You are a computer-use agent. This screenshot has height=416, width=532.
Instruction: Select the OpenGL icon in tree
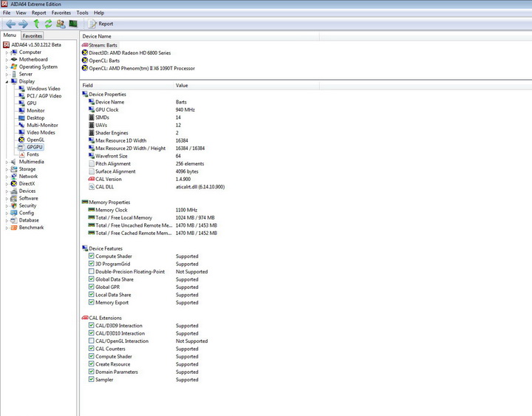21,140
